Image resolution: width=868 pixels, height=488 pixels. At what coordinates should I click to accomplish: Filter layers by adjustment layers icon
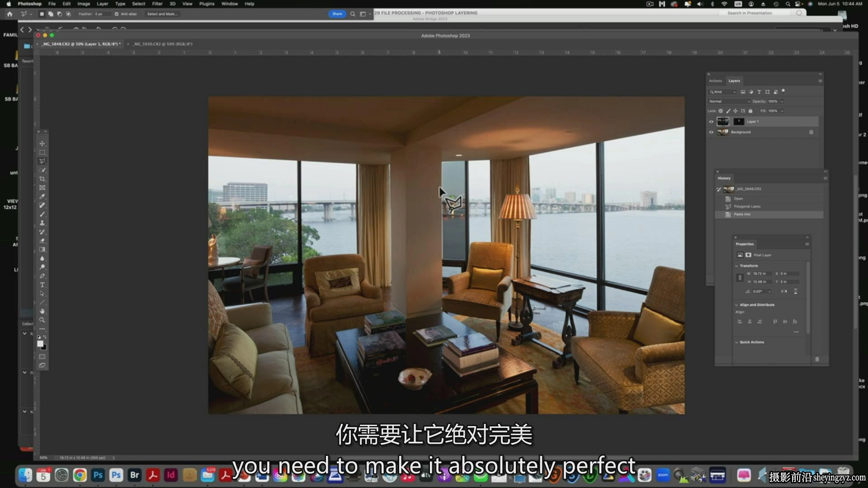(751, 92)
